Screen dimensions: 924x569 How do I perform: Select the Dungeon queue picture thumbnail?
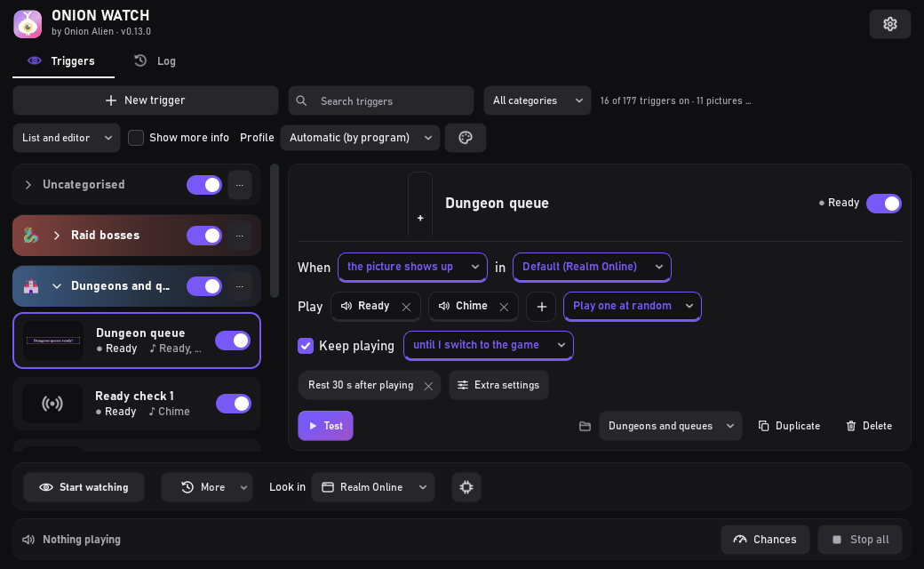point(53,341)
